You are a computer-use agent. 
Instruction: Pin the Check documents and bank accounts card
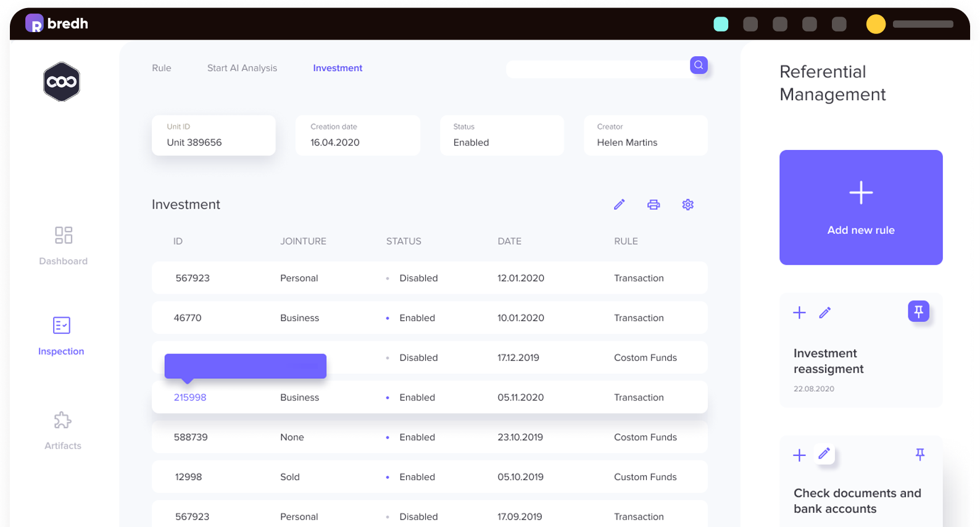coord(920,455)
